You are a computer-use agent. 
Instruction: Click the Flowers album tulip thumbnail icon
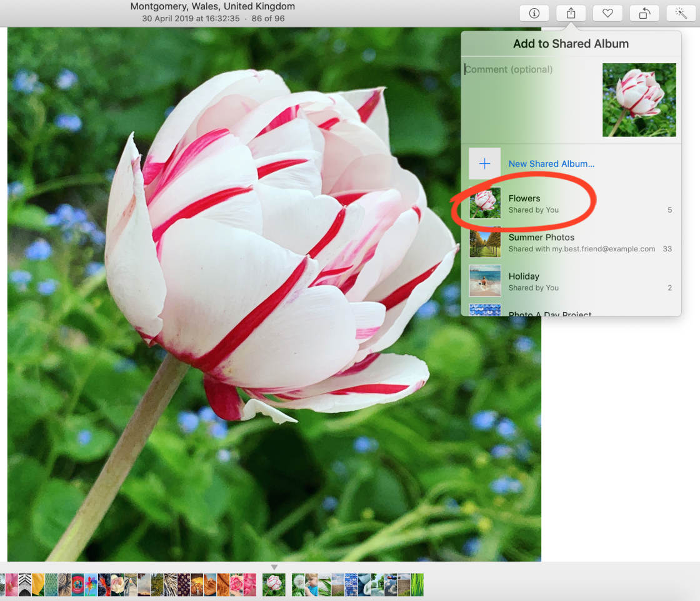485,203
